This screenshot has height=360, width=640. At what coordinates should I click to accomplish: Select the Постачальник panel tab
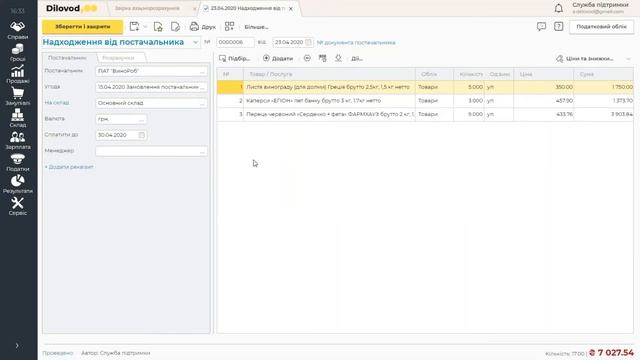click(67, 58)
